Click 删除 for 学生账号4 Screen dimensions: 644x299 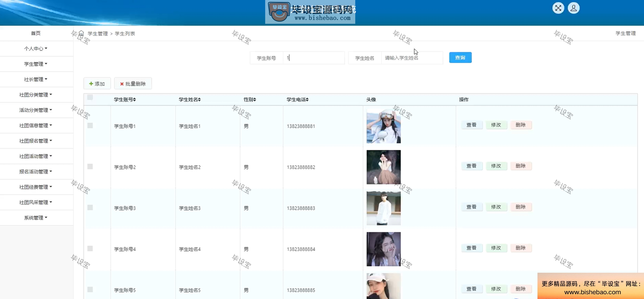click(521, 248)
